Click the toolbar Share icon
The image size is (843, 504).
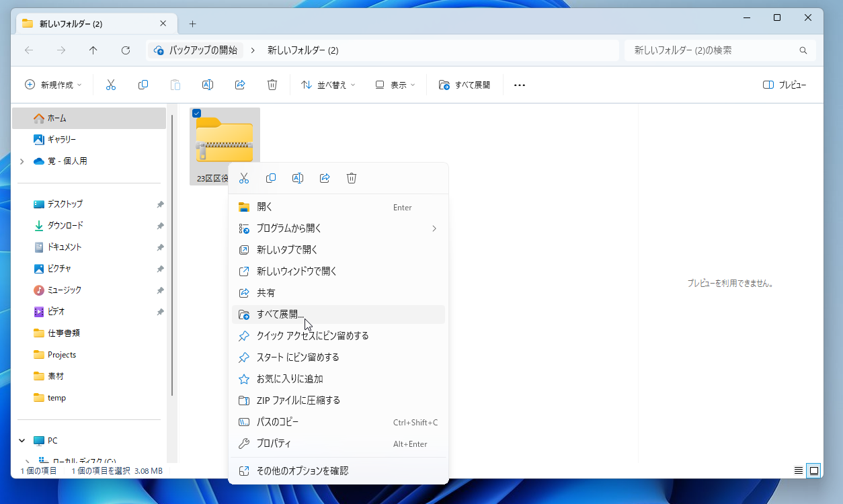click(x=240, y=85)
